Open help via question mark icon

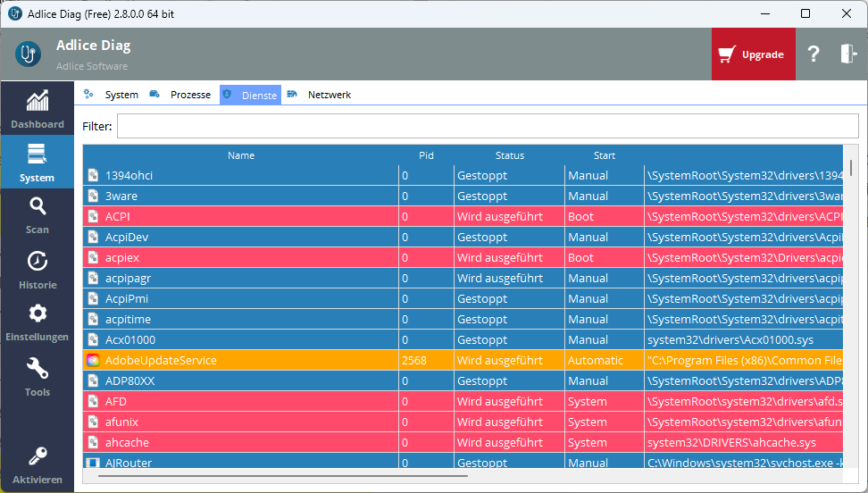[814, 54]
